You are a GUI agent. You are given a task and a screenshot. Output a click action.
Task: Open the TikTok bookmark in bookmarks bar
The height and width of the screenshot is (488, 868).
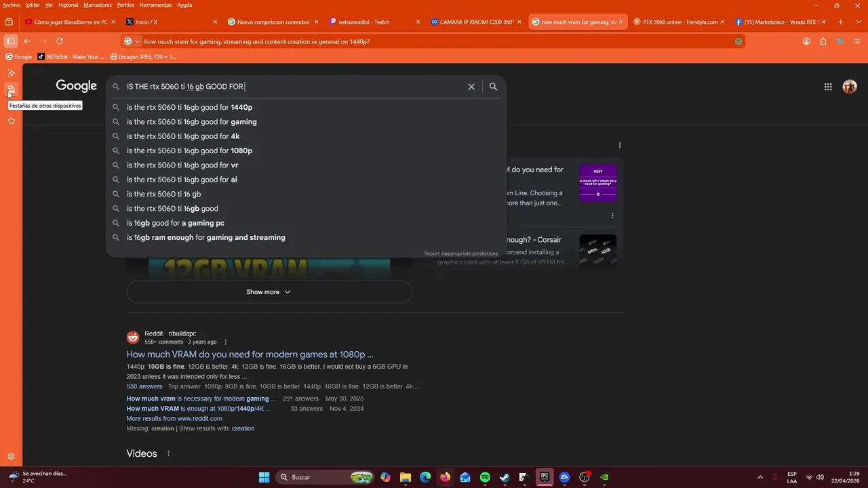pyautogui.click(x=71, y=57)
